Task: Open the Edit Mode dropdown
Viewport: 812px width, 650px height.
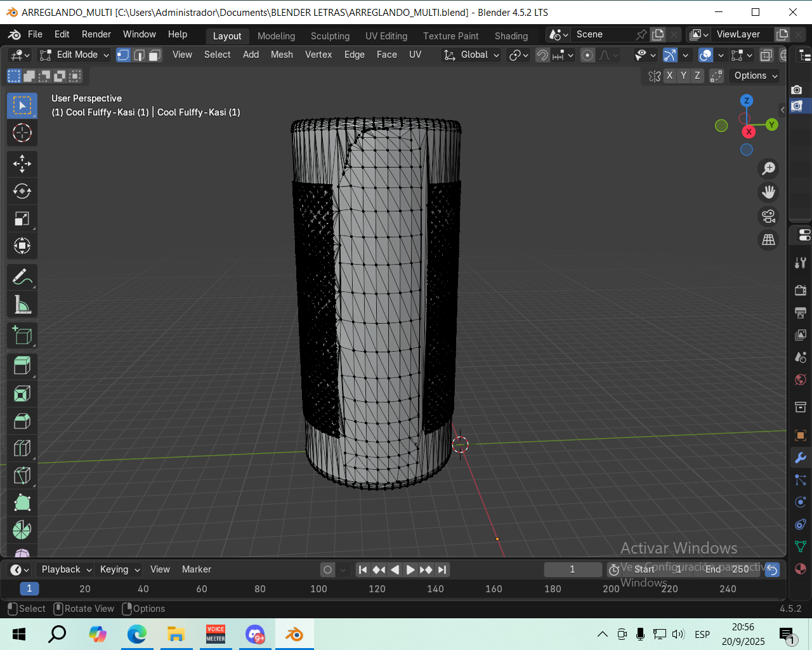Action: click(74, 55)
